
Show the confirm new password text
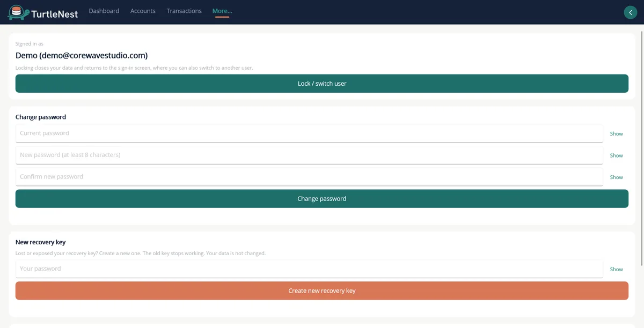[x=616, y=177]
